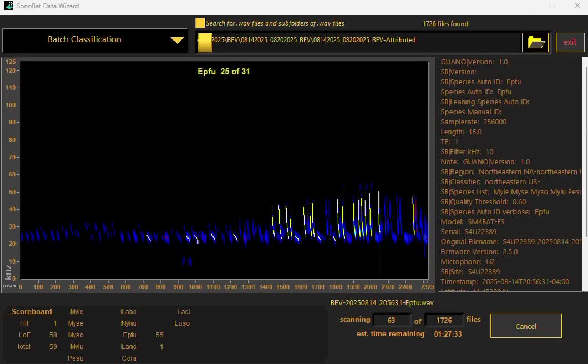Open the Batch Classification dropdown arrow
The width and height of the screenshot is (588, 364).
[x=177, y=40]
